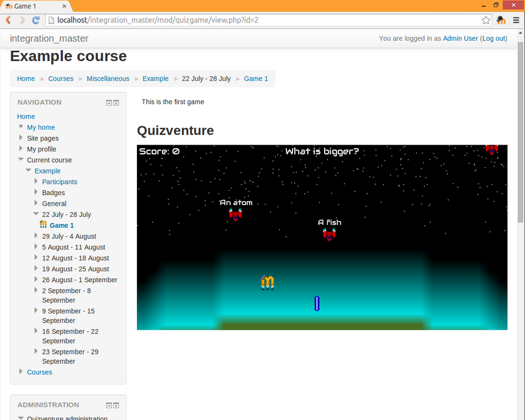The width and height of the screenshot is (525, 420).
Task: Click the browser reload button
Action: (36, 20)
